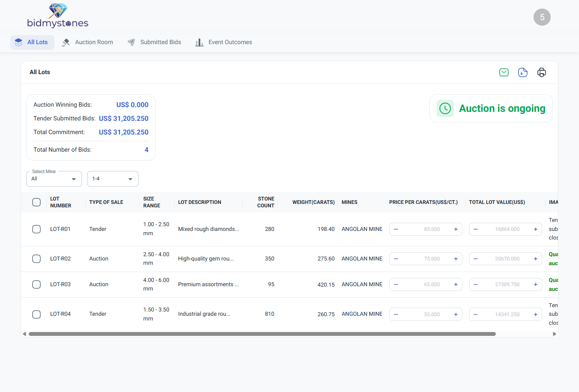Check the LOT-R01 row checkbox
579x392 pixels.
36,229
